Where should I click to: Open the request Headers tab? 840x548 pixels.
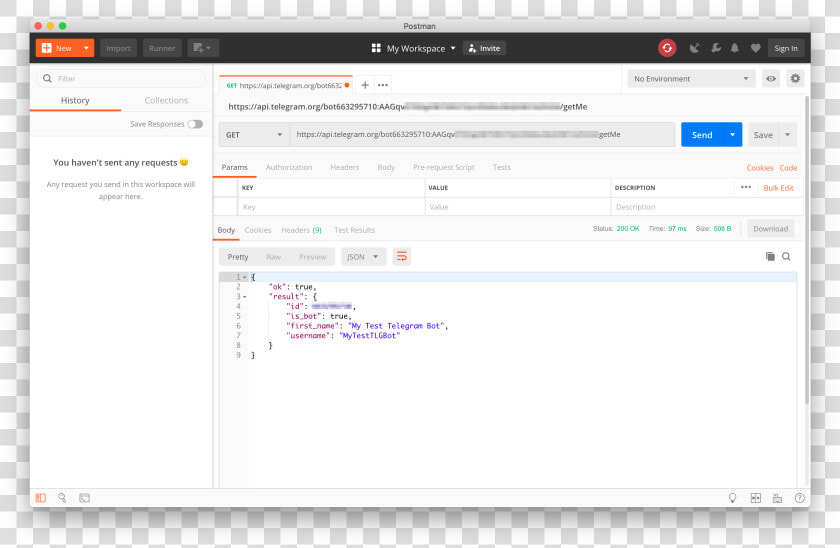[344, 167]
